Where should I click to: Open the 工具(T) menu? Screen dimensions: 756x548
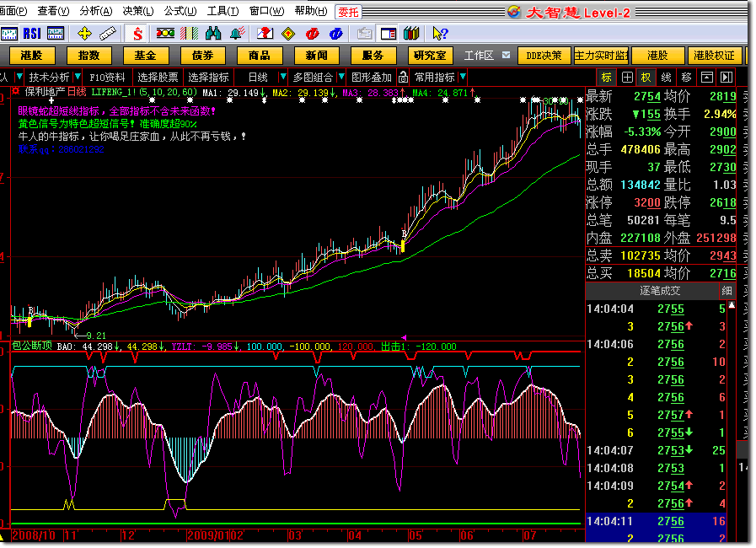click(223, 11)
